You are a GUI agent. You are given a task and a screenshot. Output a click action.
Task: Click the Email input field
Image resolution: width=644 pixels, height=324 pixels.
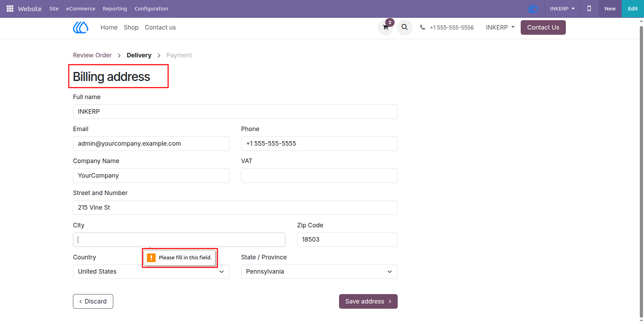coord(151,144)
